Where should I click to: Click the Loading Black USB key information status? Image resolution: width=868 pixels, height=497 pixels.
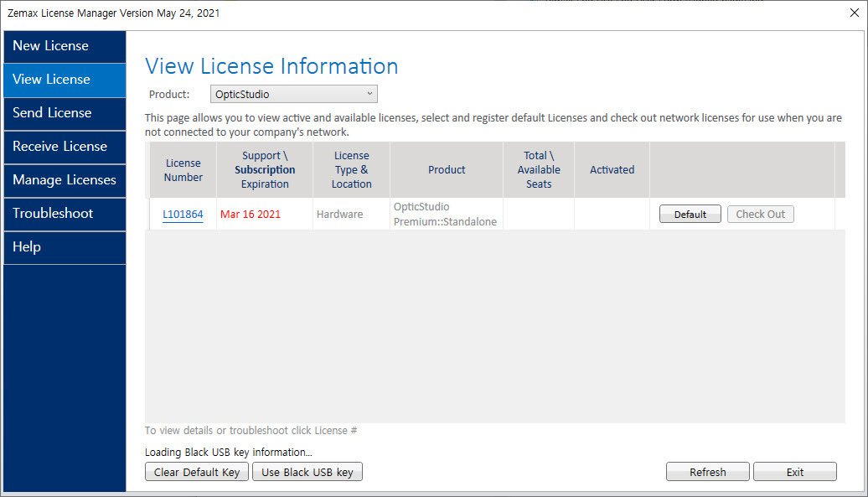tap(229, 453)
